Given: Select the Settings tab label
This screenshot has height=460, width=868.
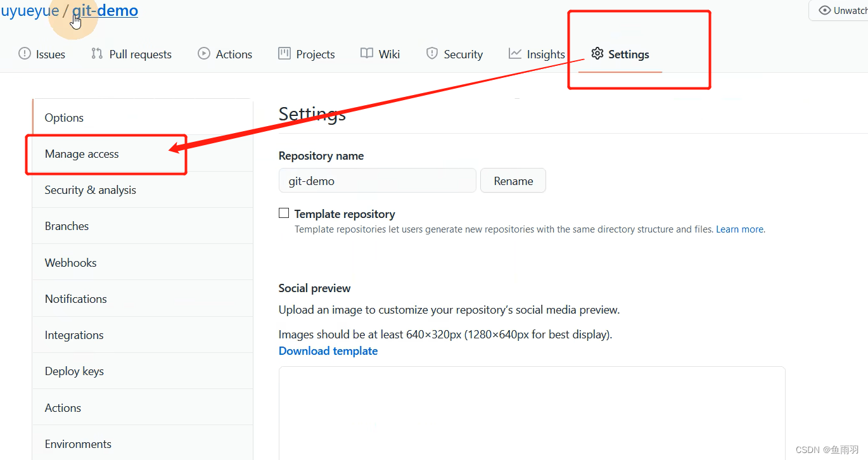Looking at the screenshot, I should click(629, 54).
